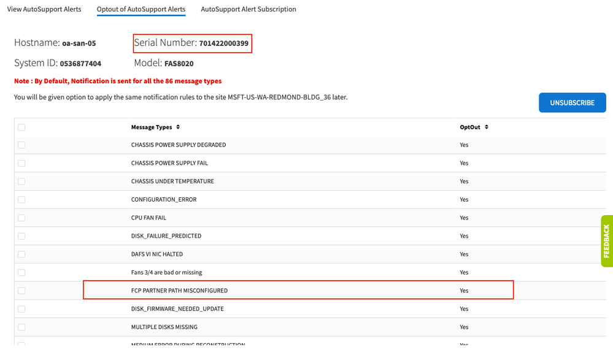Sort by OptOut column arrow
This screenshot has width=613, height=364.
(x=487, y=127)
